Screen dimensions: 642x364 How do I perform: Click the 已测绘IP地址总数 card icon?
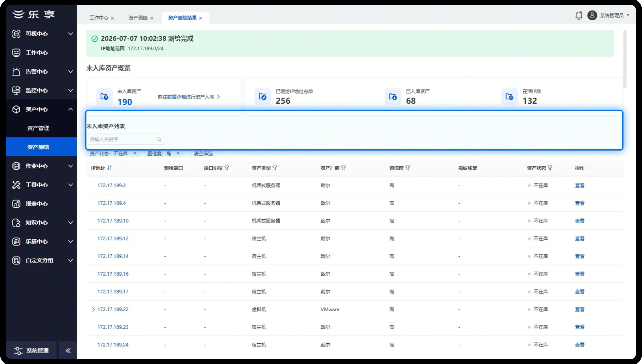[263, 97]
